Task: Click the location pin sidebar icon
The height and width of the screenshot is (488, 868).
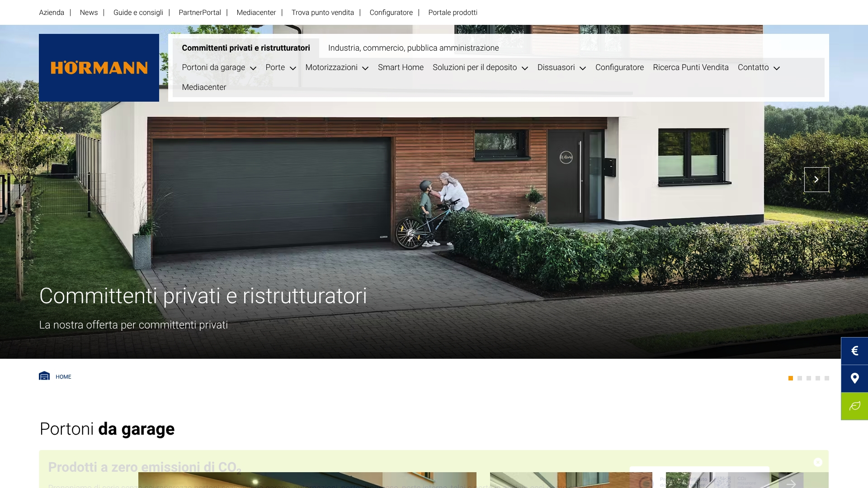Action: pos(854,378)
